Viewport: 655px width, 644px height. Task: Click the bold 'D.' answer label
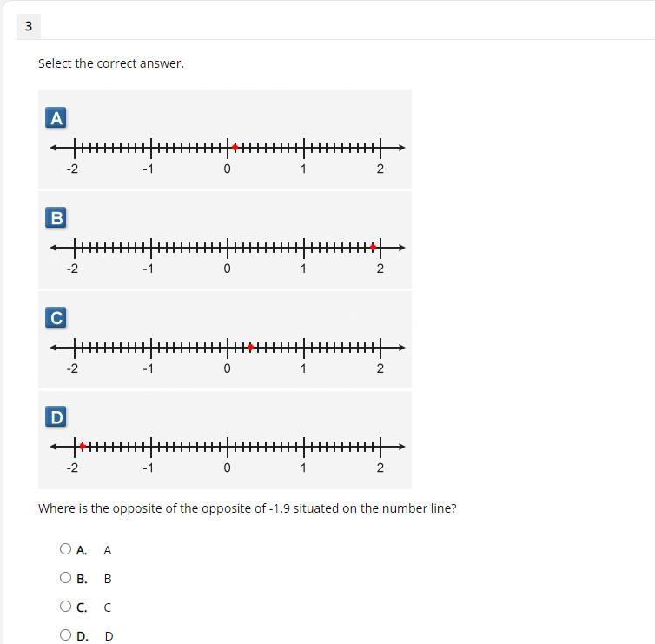click(x=83, y=636)
